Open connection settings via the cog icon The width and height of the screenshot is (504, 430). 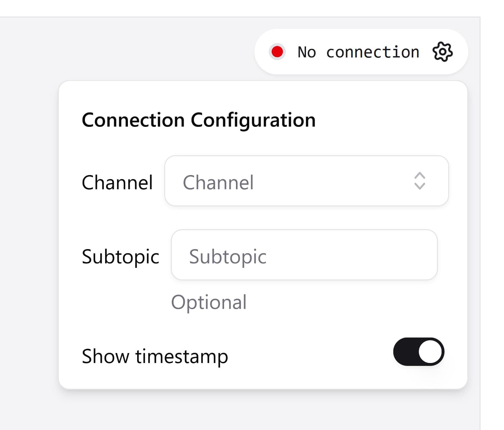pyautogui.click(x=442, y=52)
